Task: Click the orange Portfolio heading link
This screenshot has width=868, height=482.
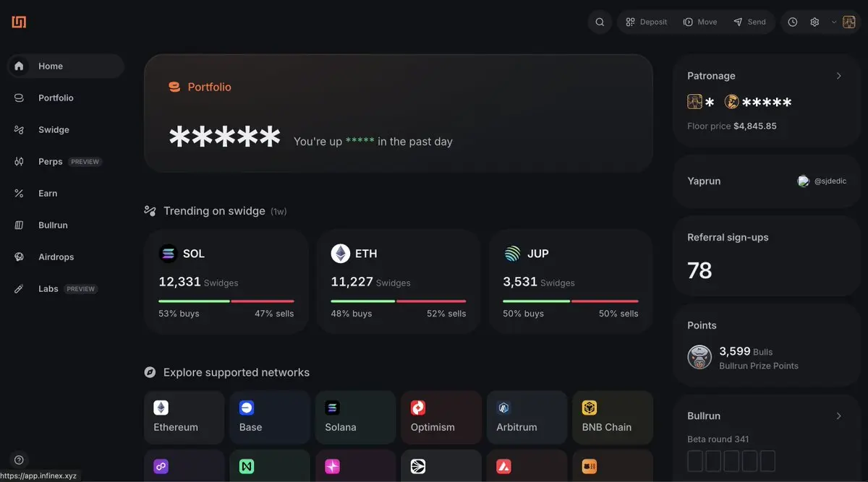Action: (200, 87)
